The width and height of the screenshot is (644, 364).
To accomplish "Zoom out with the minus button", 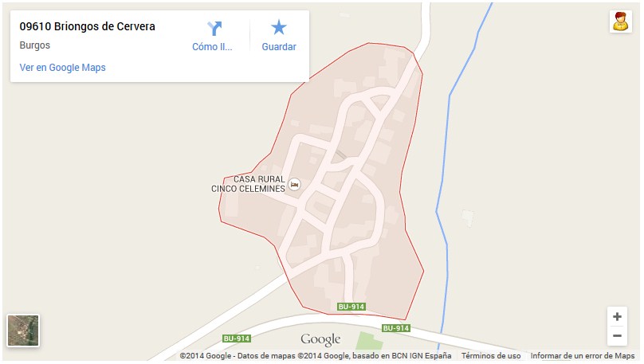I will pos(617,335).
